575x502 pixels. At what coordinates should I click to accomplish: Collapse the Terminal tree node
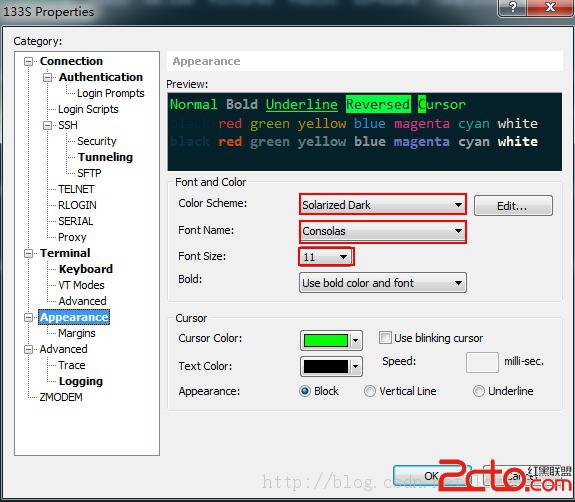[29, 253]
